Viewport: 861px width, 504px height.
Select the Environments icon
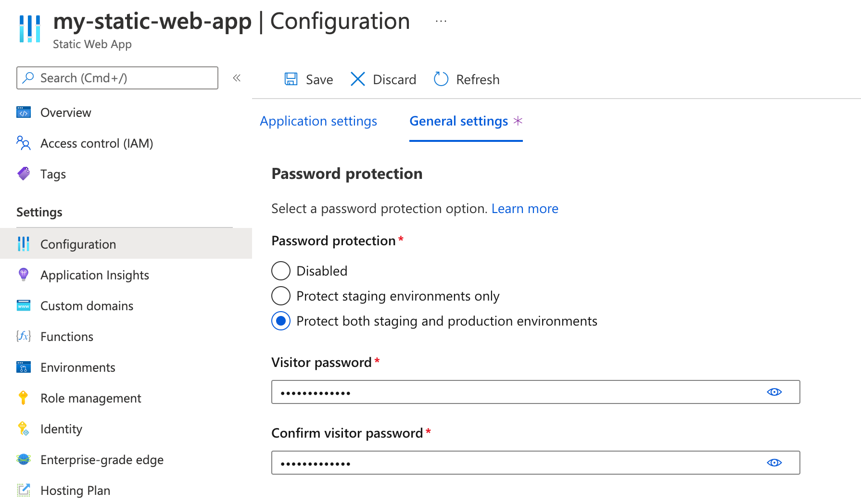[23, 367]
